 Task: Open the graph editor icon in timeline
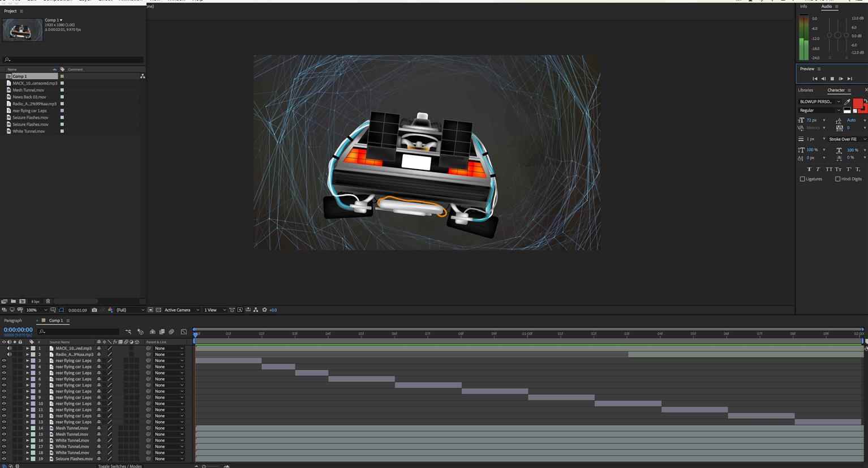coord(184,332)
